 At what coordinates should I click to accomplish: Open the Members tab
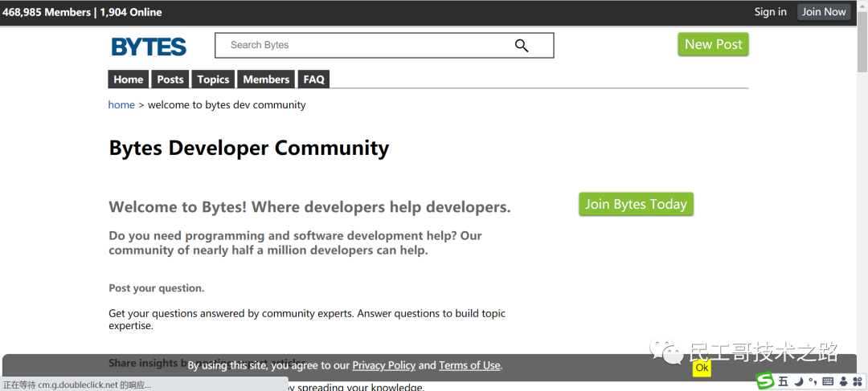pyautogui.click(x=266, y=79)
